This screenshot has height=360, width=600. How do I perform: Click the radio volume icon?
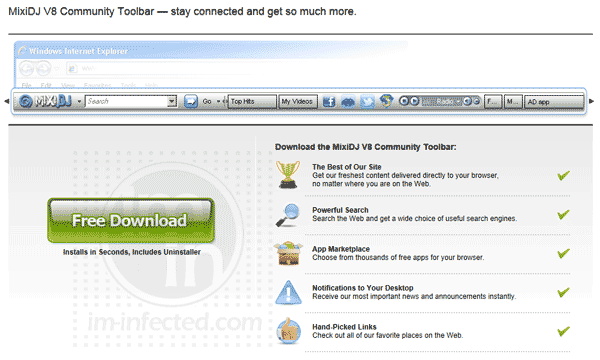(x=467, y=101)
